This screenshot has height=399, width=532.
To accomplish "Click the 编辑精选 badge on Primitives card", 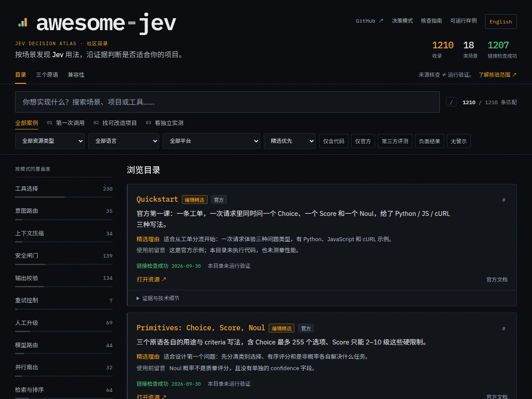I will click(282, 328).
